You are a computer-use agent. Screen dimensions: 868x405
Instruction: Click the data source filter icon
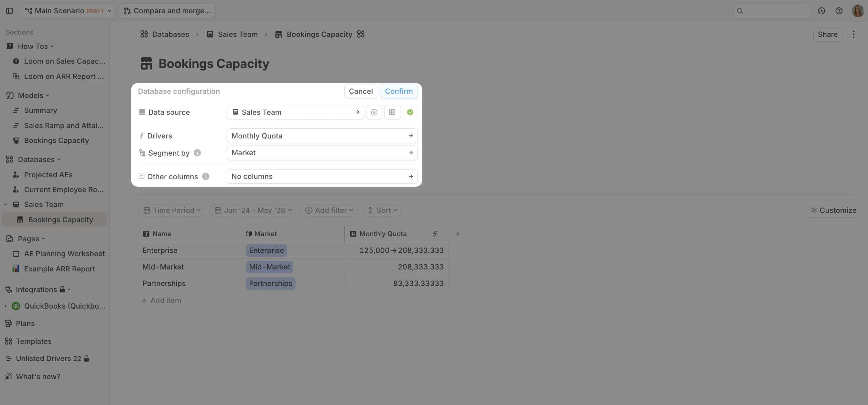(x=374, y=112)
